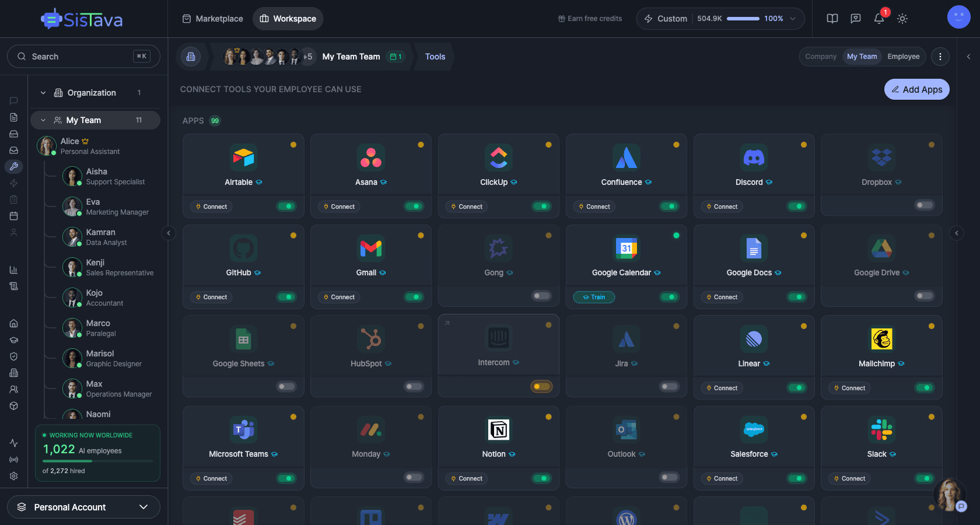980x525 pixels.
Task: Open the Workspace tab
Action: (288, 19)
